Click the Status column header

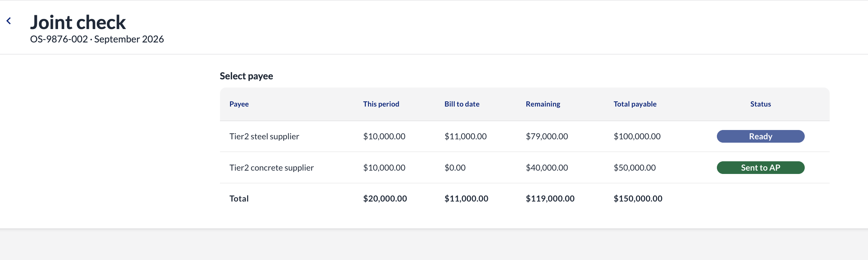[x=760, y=104]
